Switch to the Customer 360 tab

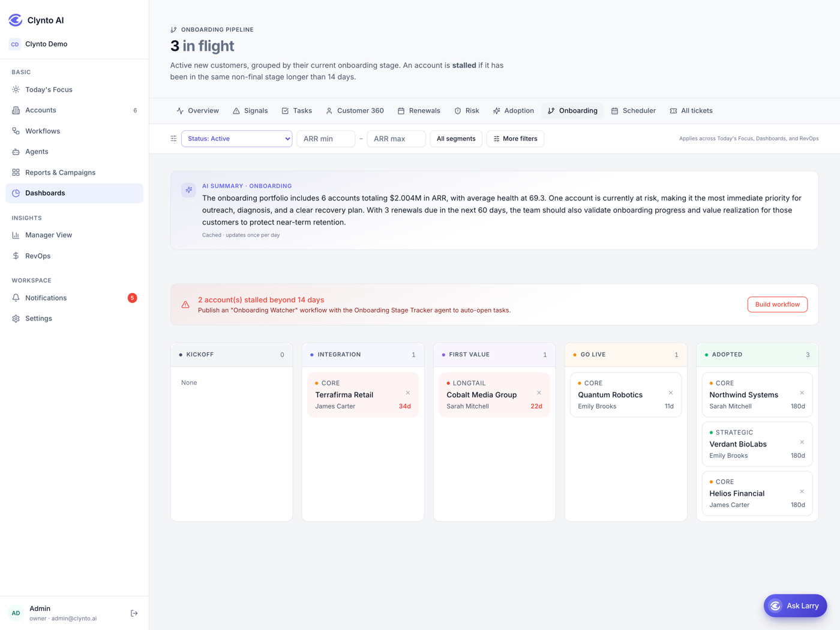tap(355, 110)
